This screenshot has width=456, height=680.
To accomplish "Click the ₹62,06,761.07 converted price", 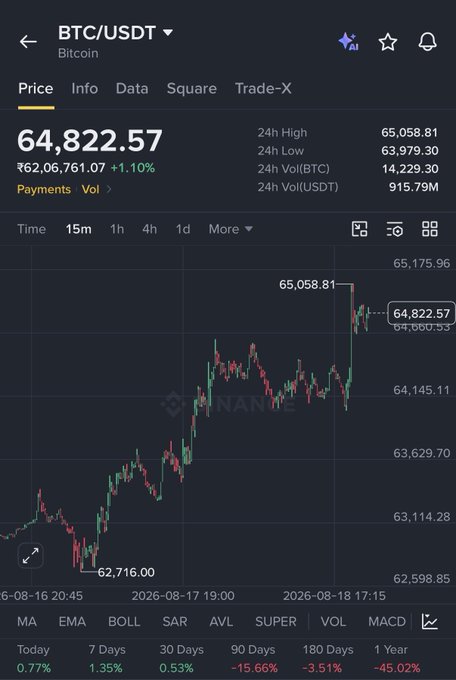I will coord(61,168).
